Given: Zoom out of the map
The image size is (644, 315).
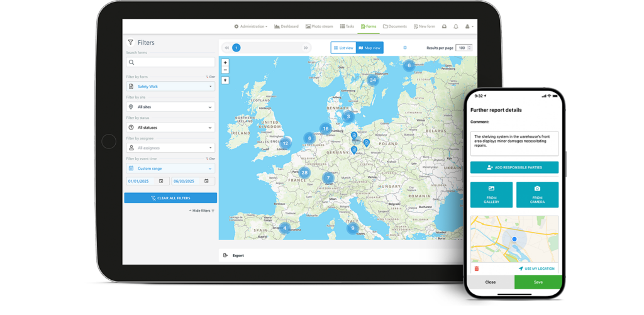Looking at the screenshot, I should pos(225,70).
